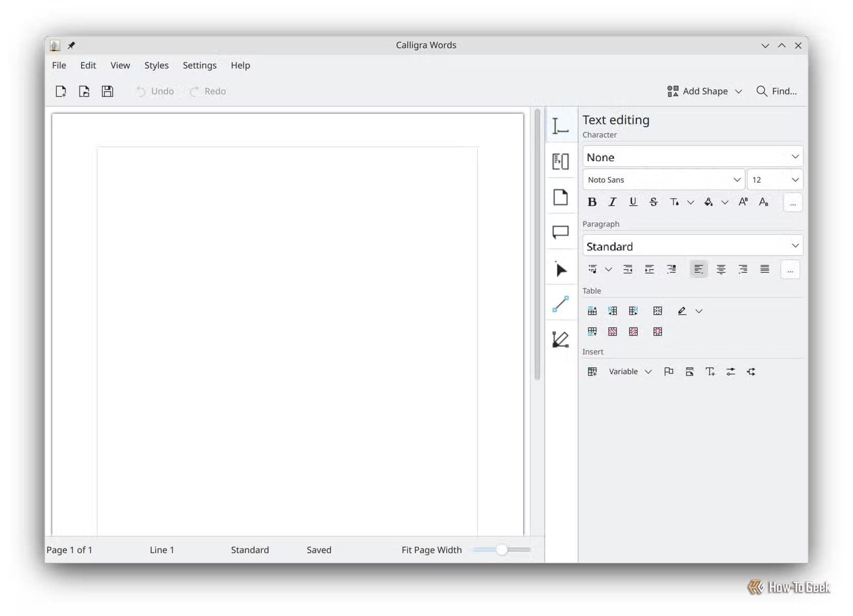Choose the Page layout tool icon
This screenshot has height=616, width=853.
(561, 197)
